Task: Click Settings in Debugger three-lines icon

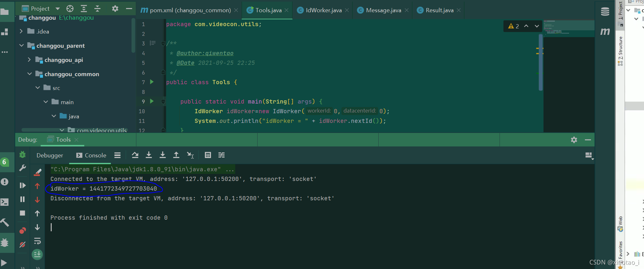Action: coord(118,155)
